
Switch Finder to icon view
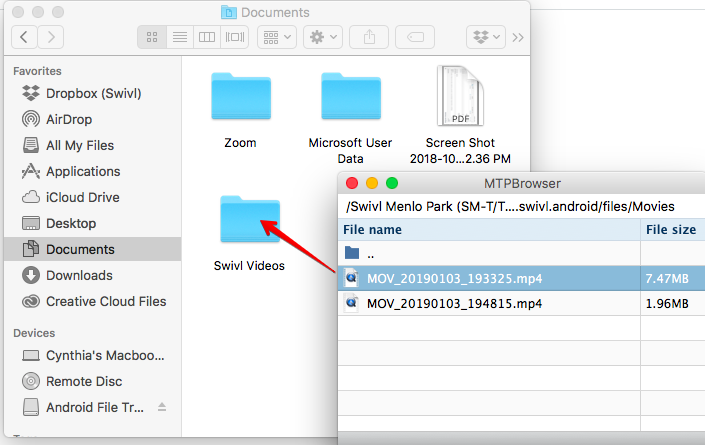tap(152, 37)
